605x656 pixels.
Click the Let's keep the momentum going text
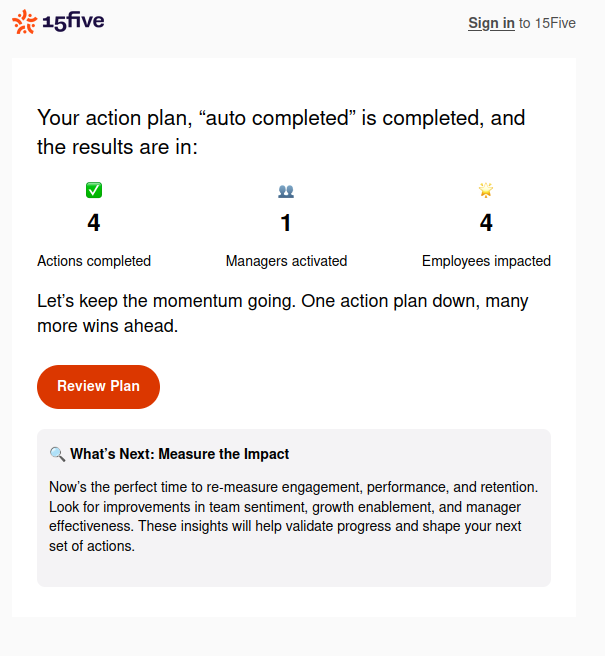point(283,313)
